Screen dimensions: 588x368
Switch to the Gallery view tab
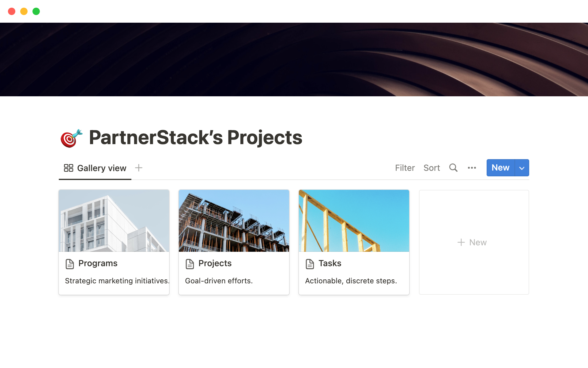[x=102, y=168]
